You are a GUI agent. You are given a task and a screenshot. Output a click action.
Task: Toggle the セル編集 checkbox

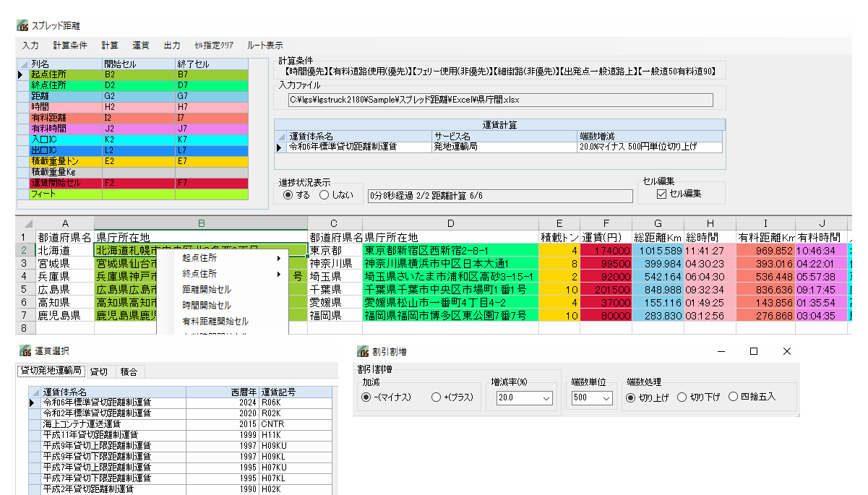click(661, 194)
